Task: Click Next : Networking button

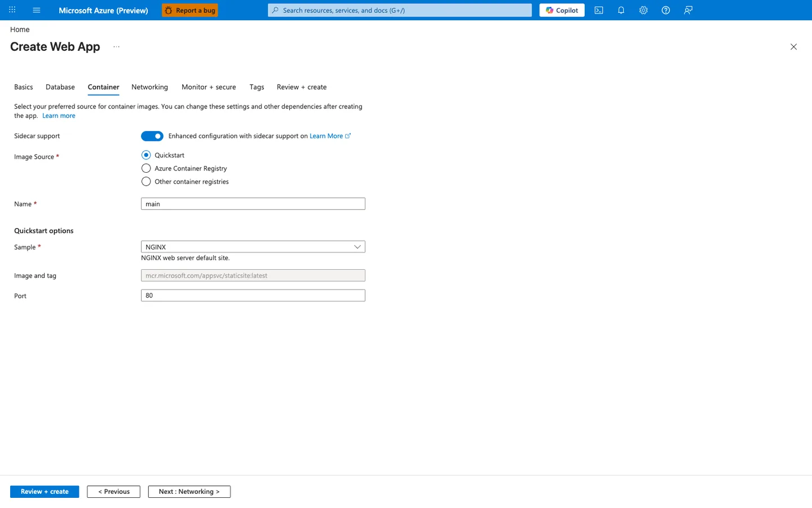Action: (189, 492)
